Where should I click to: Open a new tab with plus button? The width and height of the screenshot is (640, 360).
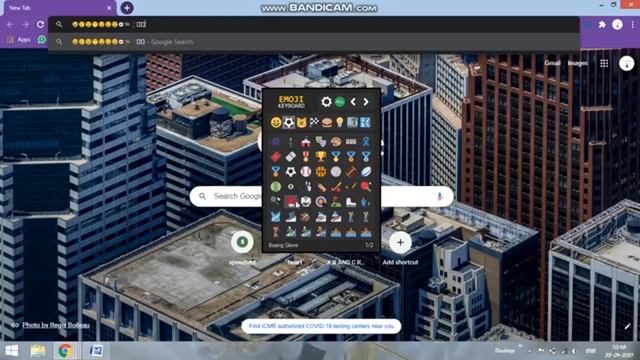127,8
